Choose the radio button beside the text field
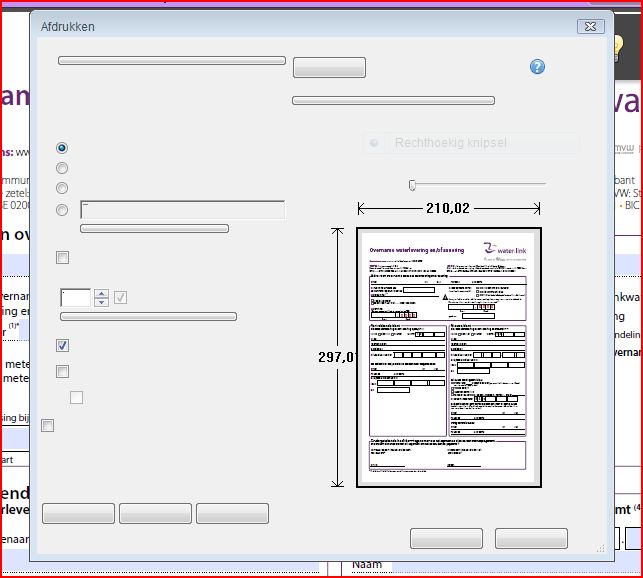The height and width of the screenshot is (578, 643). coord(62,210)
